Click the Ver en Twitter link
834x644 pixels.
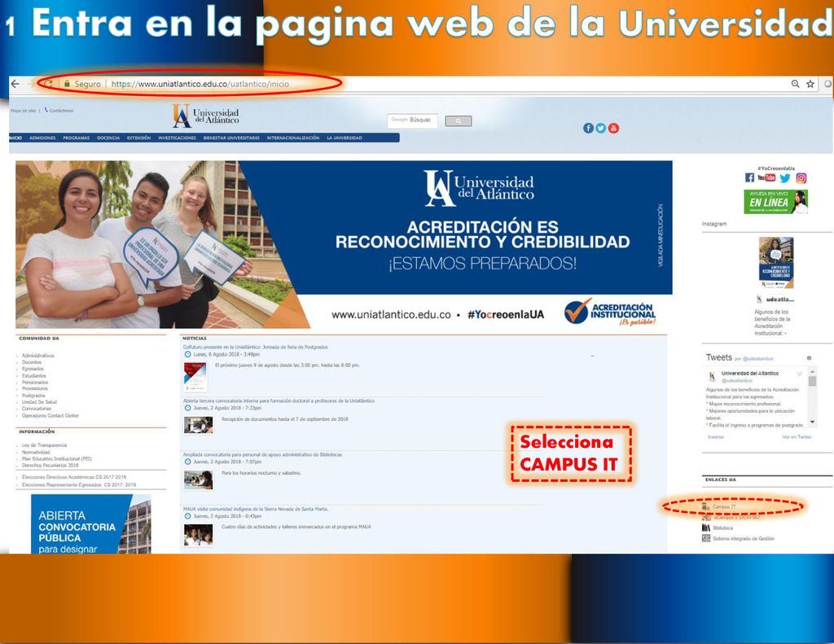point(797,437)
